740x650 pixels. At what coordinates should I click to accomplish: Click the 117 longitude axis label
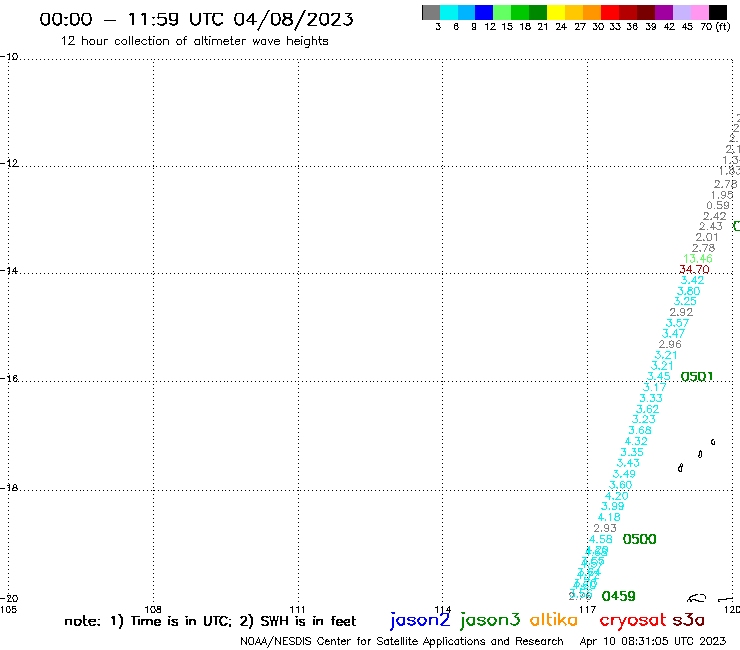click(588, 609)
